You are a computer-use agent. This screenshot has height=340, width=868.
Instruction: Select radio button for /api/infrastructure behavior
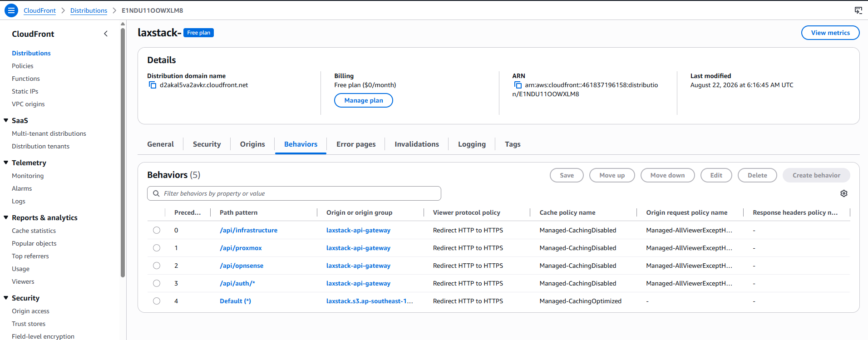(157, 230)
